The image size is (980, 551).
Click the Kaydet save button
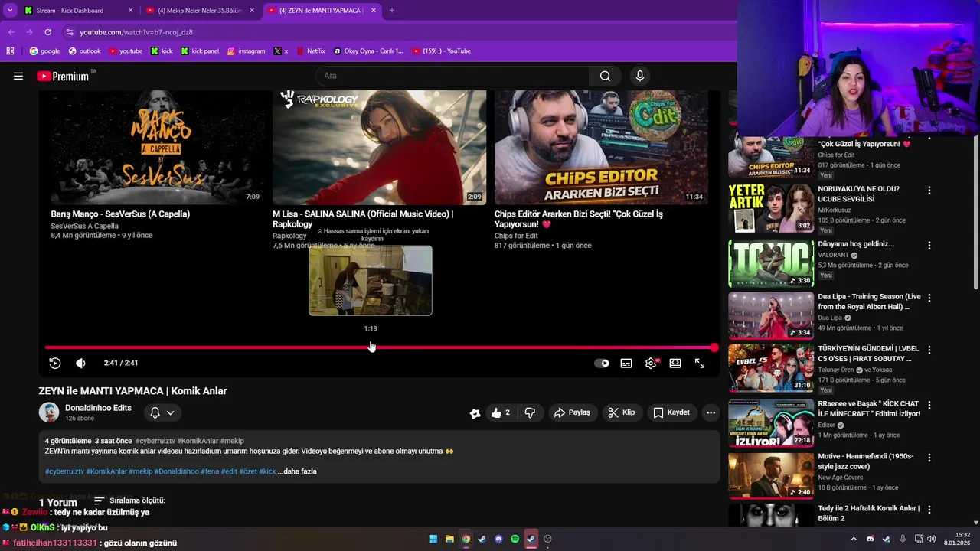pyautogui.click(x=671, y=412)
